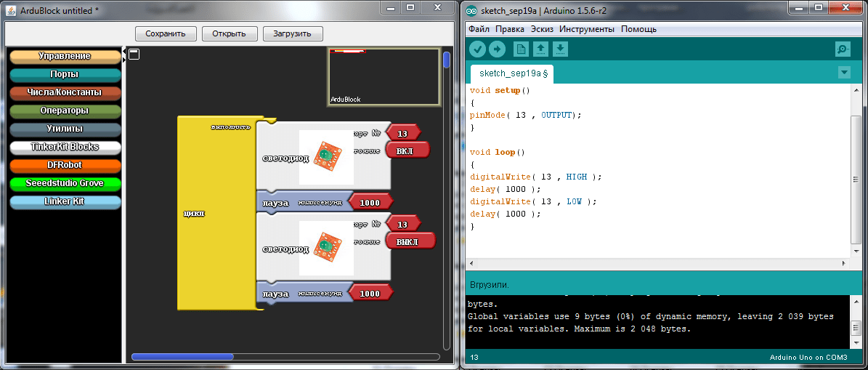The image size is (868, 370).
Task: Click the Verify checkmark icon in Arduino
Action: pos(477,49)
